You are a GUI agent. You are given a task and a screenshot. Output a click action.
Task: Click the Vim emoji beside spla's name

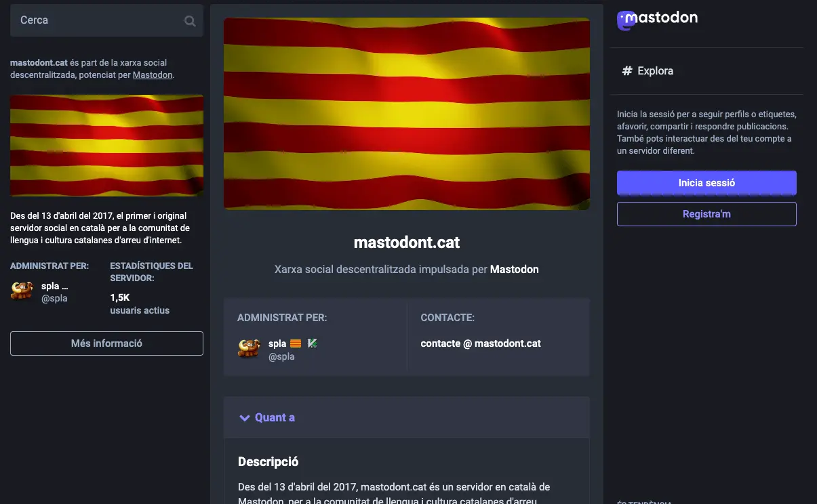tap(313, 343)
